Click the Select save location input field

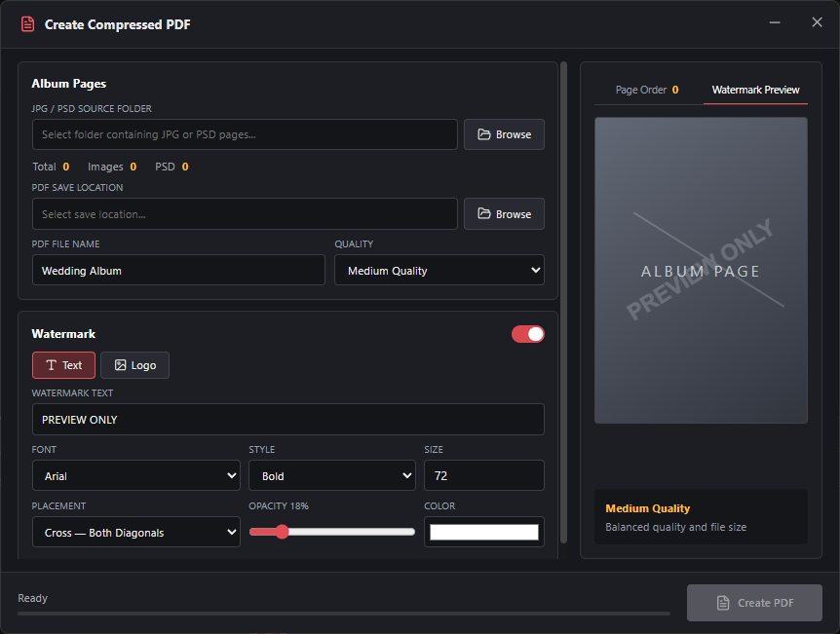(245, 213)
